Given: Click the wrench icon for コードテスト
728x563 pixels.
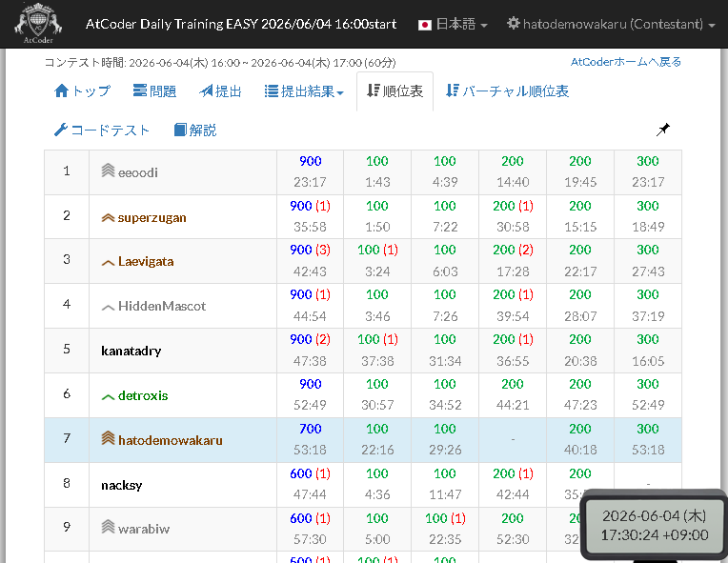Looking at the screenshot, I should (x=61, y=130).
